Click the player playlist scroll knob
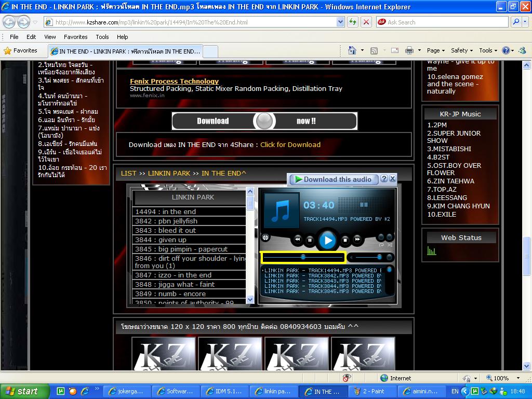This screenshot has height=399, width=532. coord(389,270)
